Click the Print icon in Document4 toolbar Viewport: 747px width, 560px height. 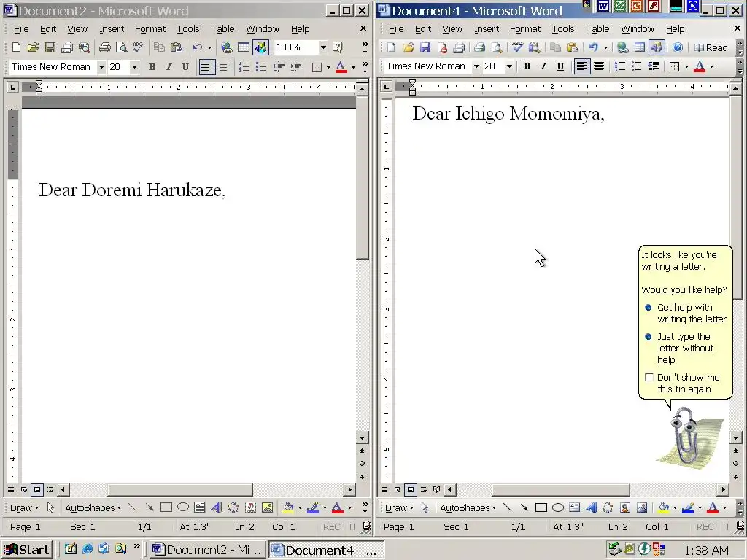coord(480,47)
